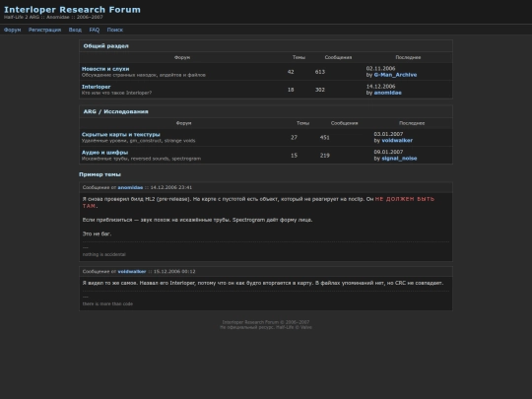
Task: Select topic count 15 cell
Action: [294, 156]
